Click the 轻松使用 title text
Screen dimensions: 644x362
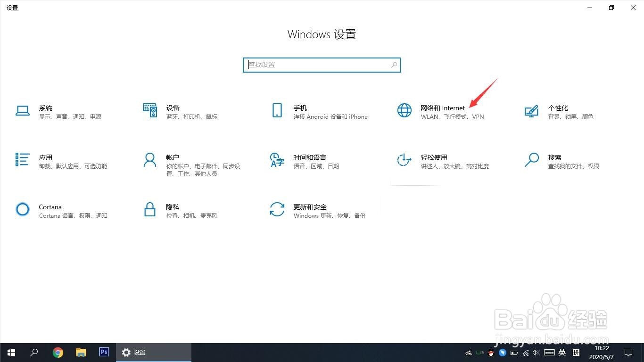tap(434, 157)
